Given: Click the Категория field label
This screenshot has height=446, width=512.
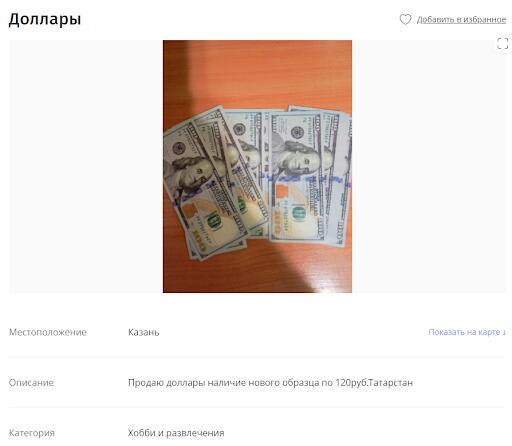Looking at the screenshot, I should 32,433.
